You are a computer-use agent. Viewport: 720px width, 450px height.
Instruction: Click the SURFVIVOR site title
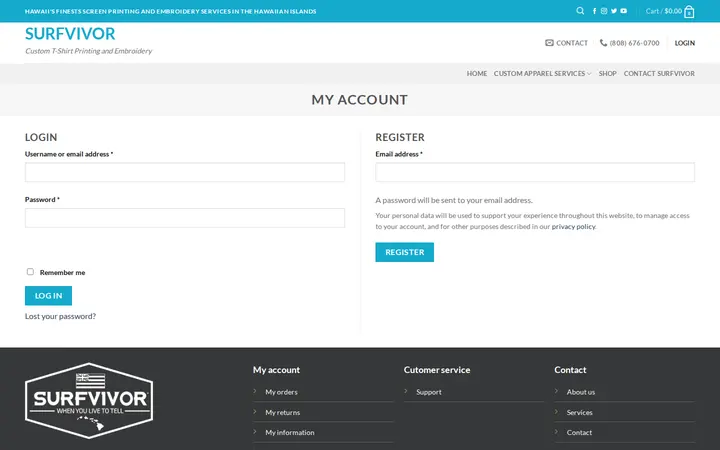(x=70, y=34)
